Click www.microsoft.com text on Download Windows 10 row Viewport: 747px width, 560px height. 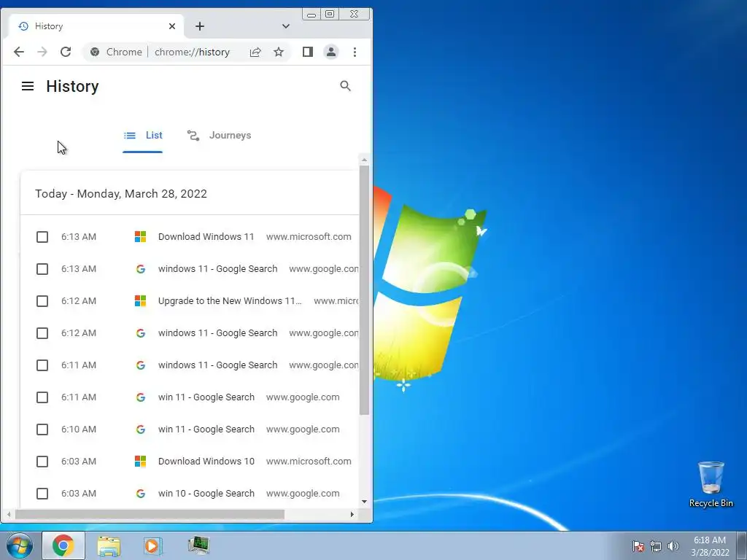[309, 462]
